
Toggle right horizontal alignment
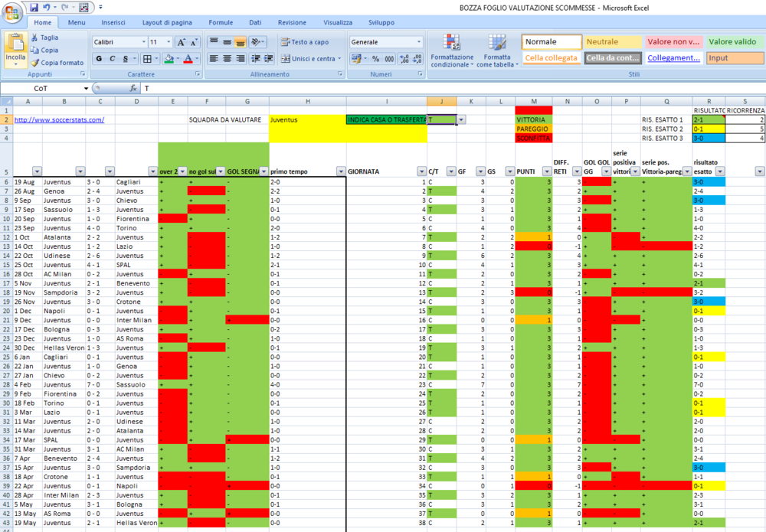[x=240, y=59]
